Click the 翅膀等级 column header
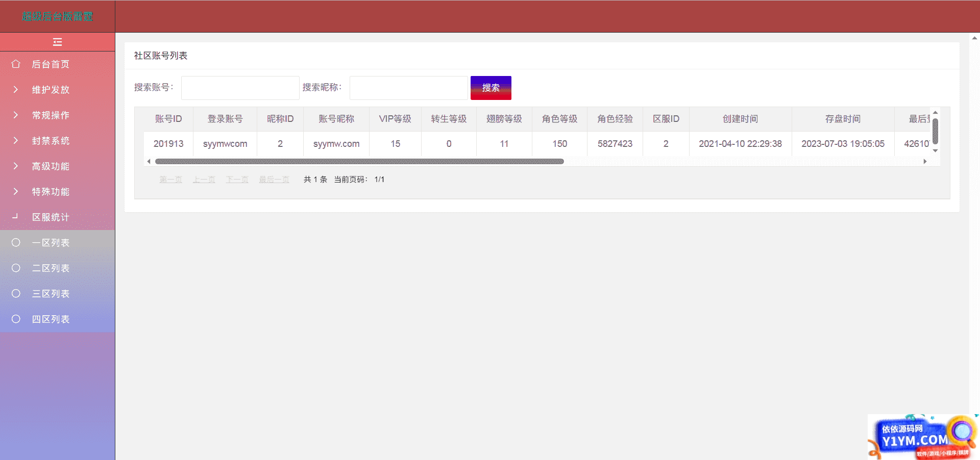Image resolution: width=980 pixels, height=460 pixels. tap(504, 119)
